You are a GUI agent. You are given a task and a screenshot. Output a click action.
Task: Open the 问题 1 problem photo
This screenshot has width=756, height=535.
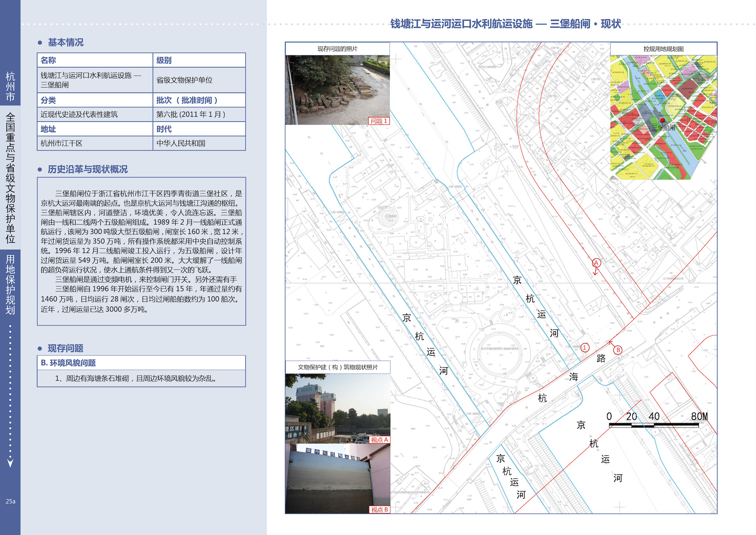coord(337,90)
